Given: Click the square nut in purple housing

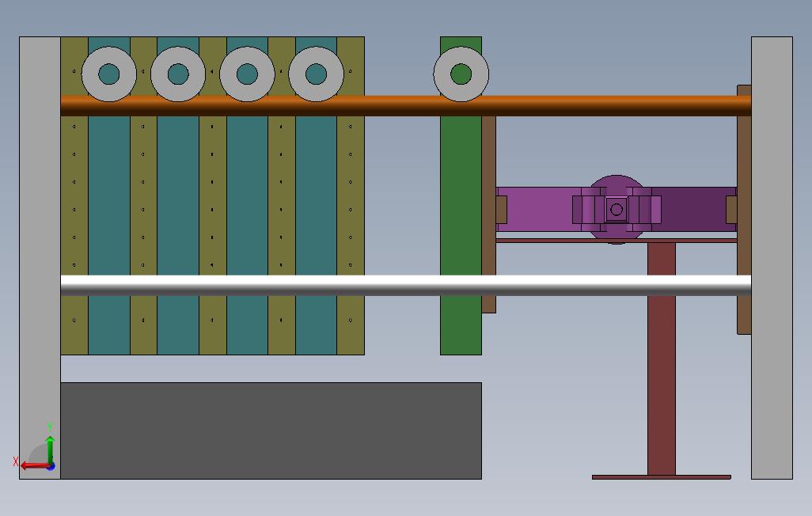Looking at the screenshot, I should (x=617, y=209).
